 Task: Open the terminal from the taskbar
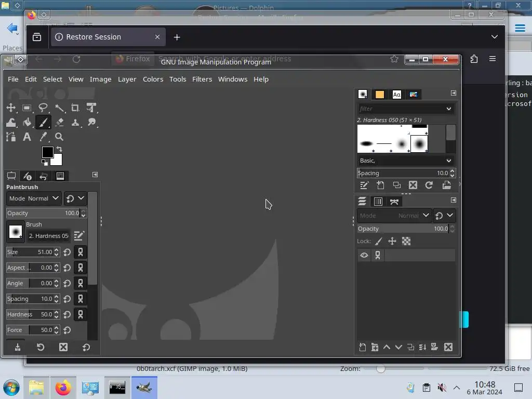pos(117,388)
